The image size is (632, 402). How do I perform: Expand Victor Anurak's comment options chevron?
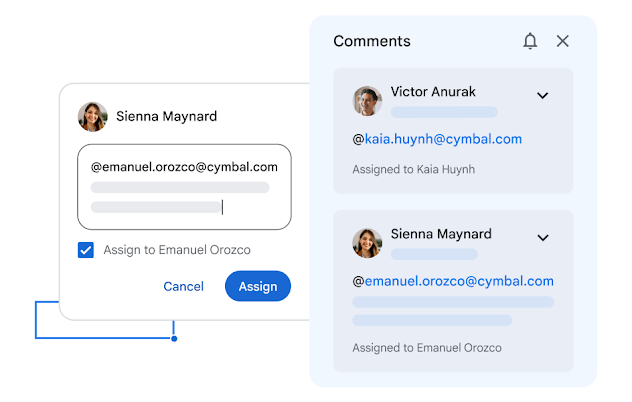543,96
